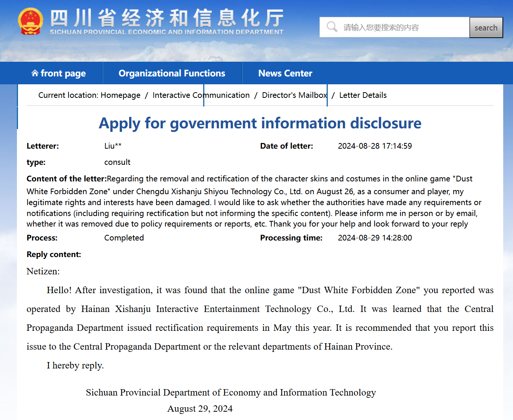513x420 pixels.
Task: Open the Organizational Functions menu
Action: 172,73
